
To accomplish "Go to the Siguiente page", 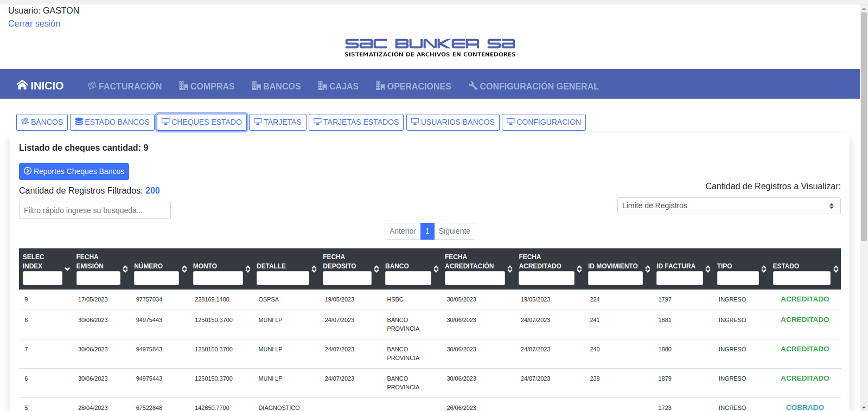I will pos(454,231).
